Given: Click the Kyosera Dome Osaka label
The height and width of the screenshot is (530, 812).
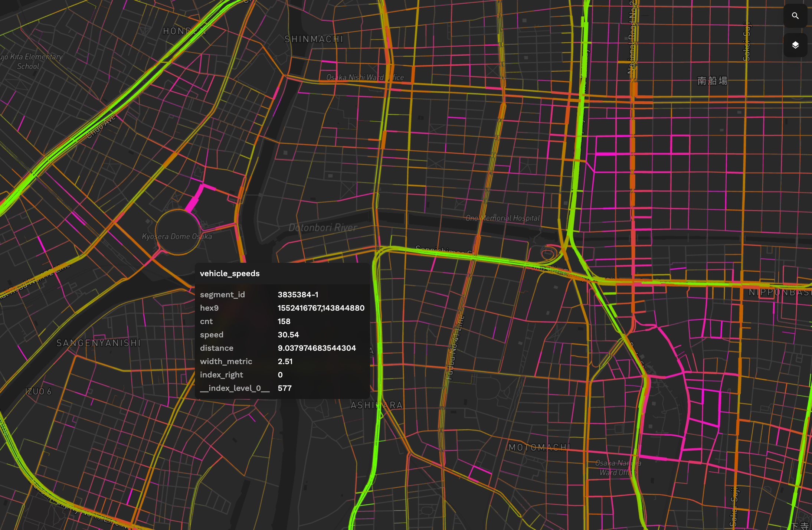Looking at the screenshot, I should pos(177,236).
